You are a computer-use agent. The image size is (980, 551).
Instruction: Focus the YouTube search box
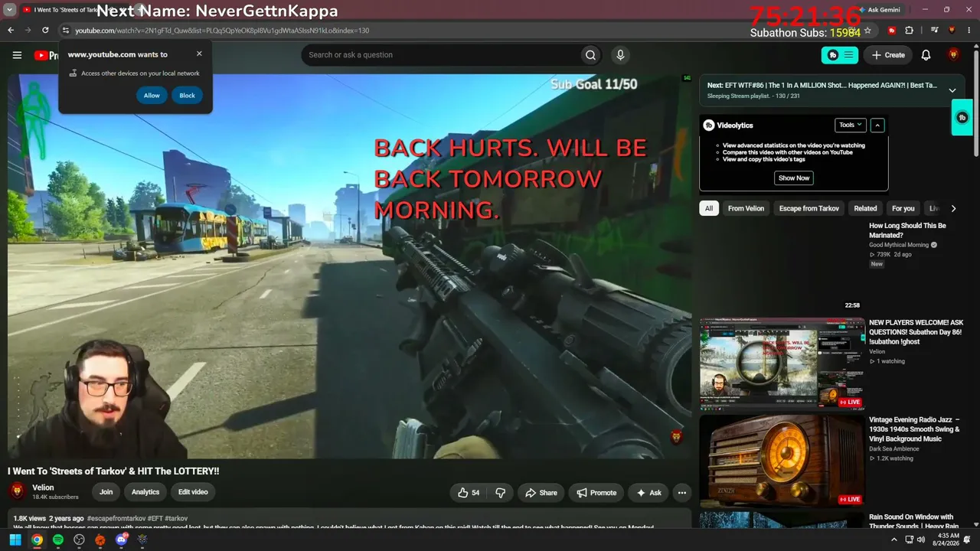tap(440, 55)
